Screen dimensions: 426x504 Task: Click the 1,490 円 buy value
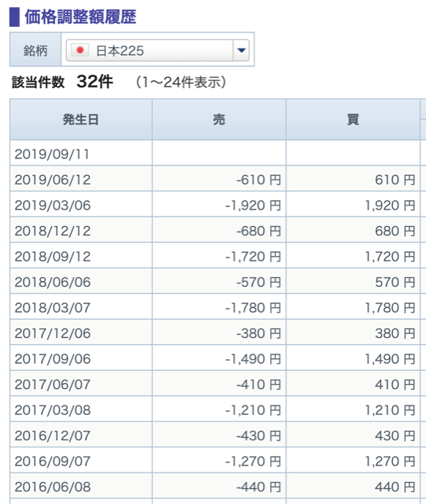[390, 359]
